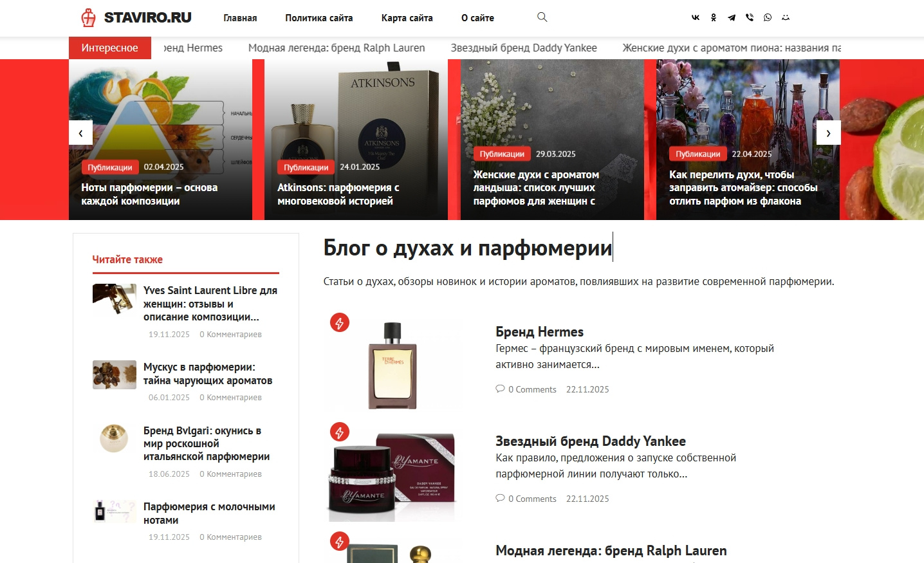Click the Viber phone icon
This screenshot has height=563, width=924.
(x=750, y=18)
